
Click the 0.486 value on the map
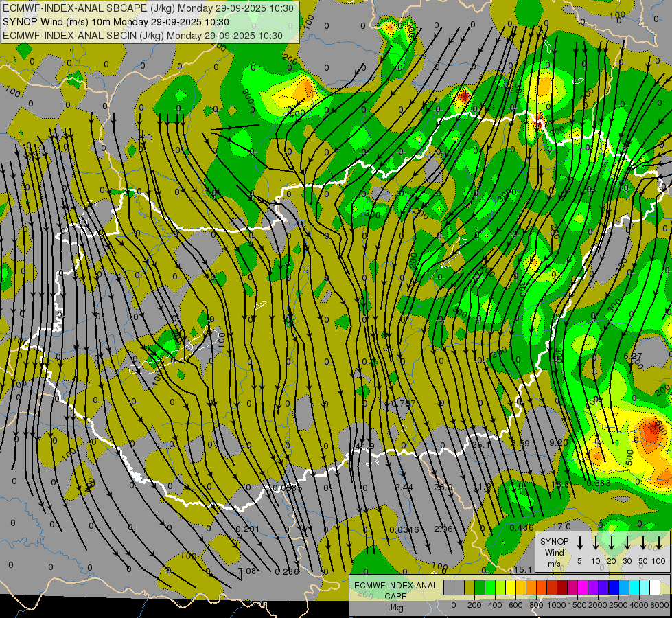tap(522, 528)
